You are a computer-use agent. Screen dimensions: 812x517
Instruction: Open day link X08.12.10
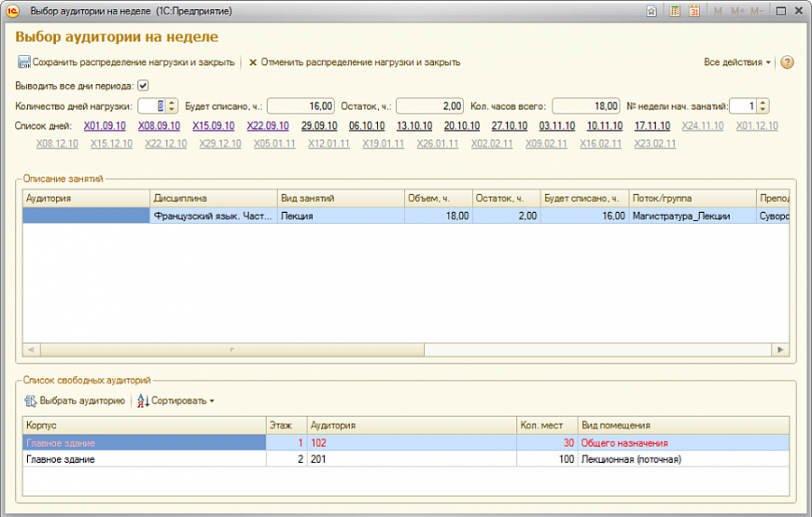tap(57, 143)
